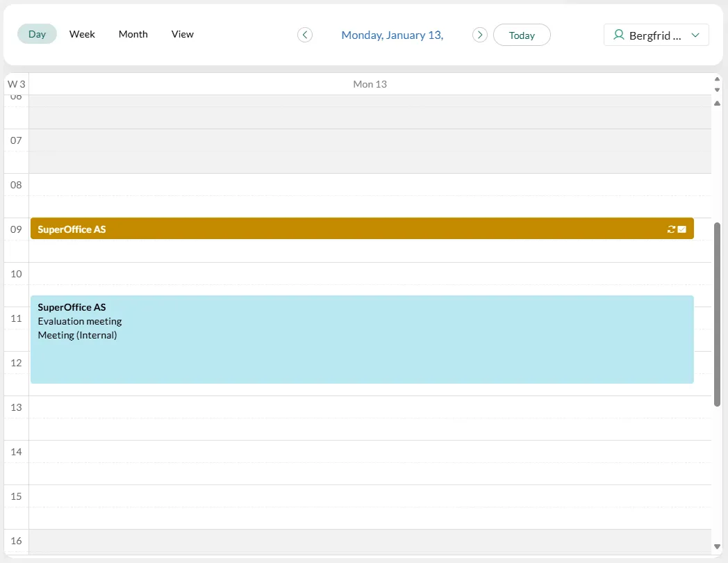Click the empty 14:00 time slot
This screenshot has width=728, height=563.
coord(361,452)
